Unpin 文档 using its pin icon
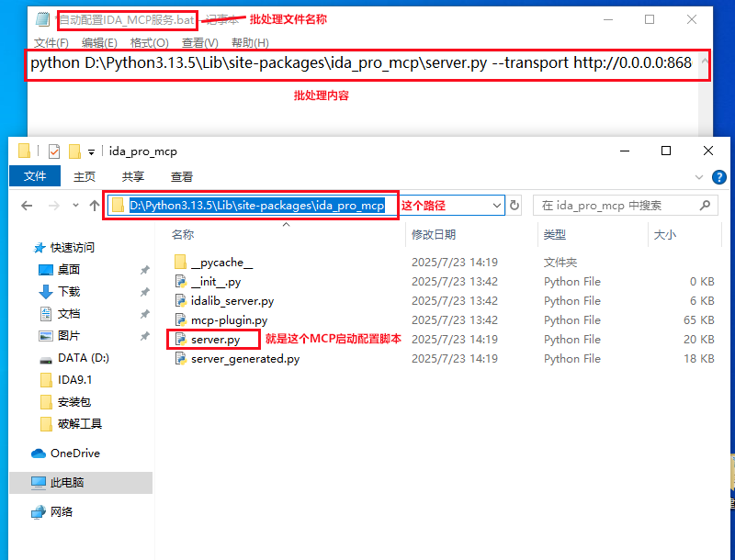 (145, 314)
